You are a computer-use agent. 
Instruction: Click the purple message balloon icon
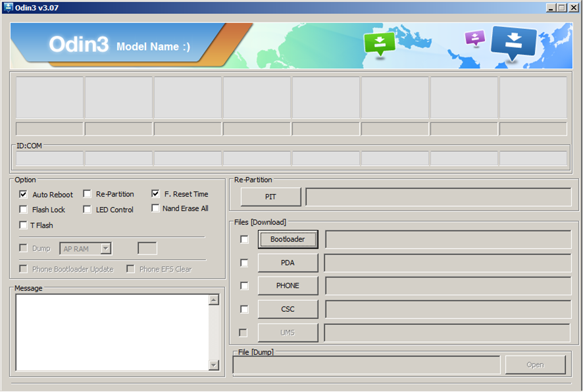[x=474, y=39]
